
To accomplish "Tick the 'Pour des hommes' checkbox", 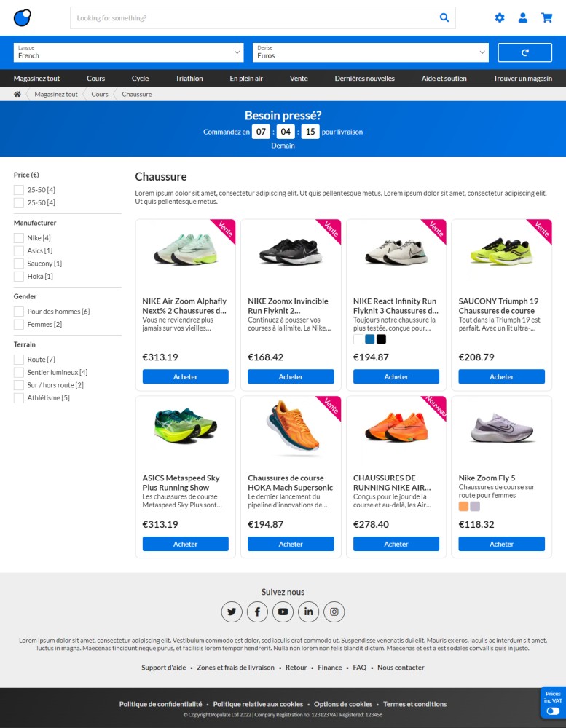I will coord(19,312).
